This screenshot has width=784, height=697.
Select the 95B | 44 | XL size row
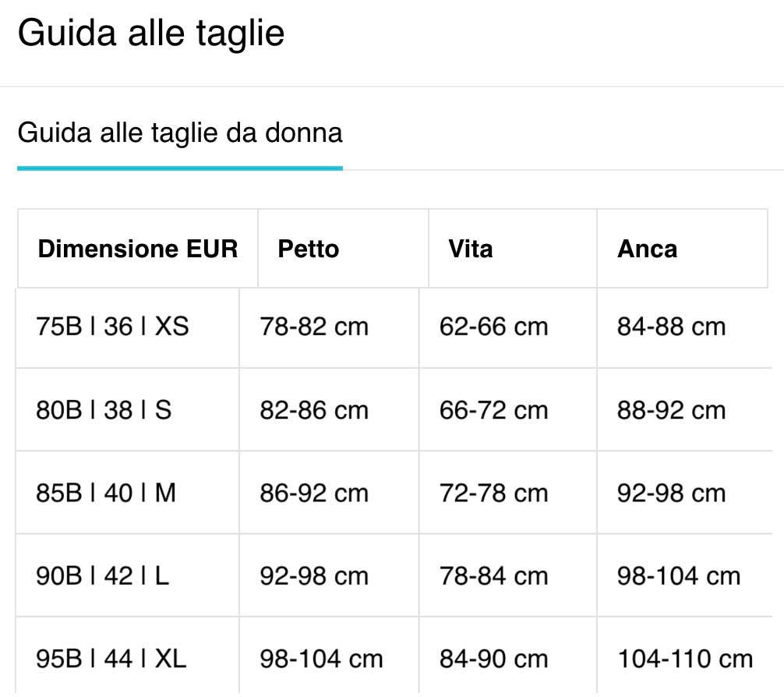pos(111,660)
